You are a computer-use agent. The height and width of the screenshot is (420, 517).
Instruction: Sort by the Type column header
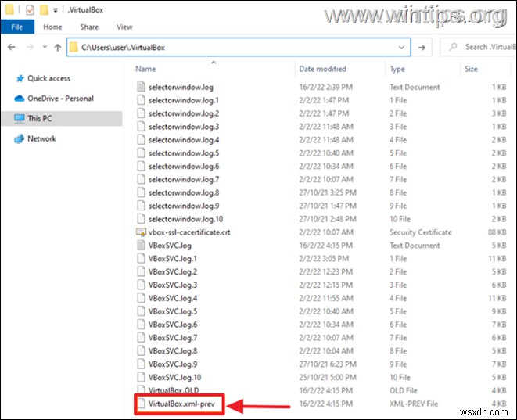[x=397, y=69]
